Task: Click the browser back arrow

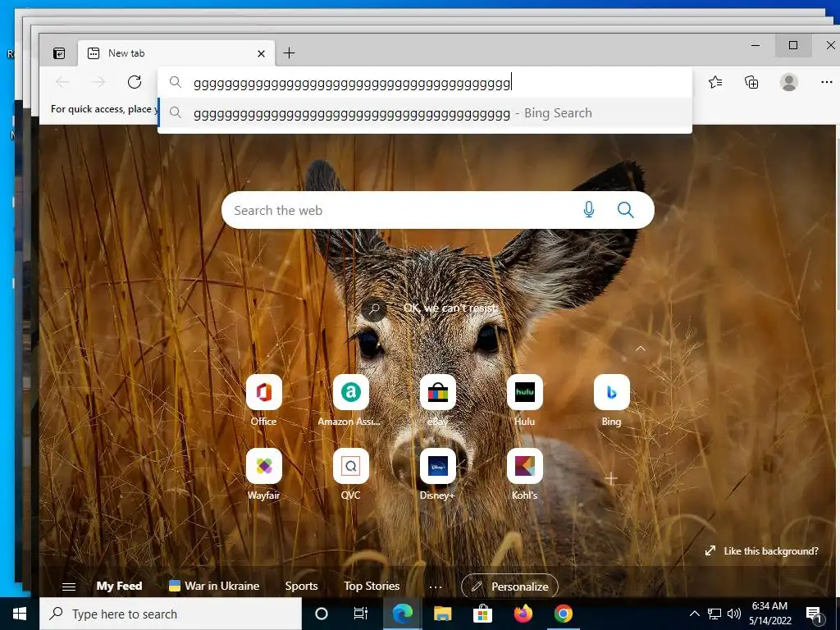Action: [62, 82]
